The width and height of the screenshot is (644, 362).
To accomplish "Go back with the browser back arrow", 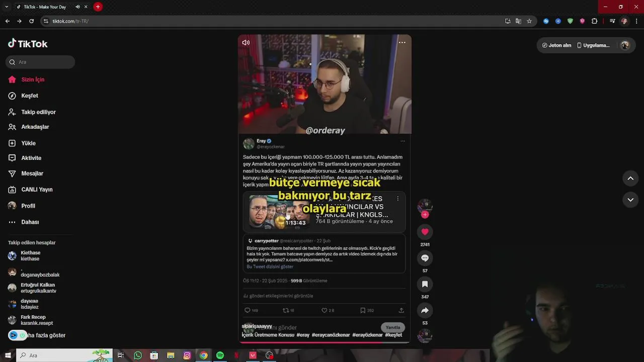I will (x=7, y=21).
